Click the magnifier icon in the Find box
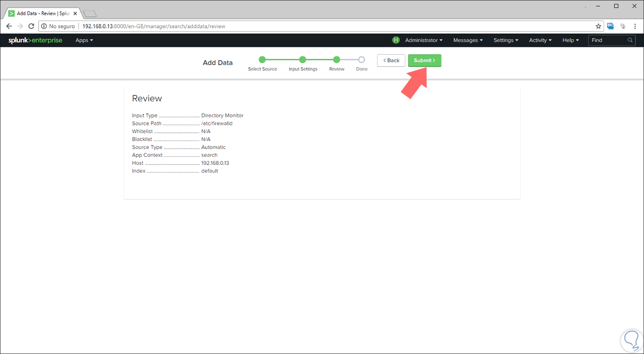Image resolution: width=644 pixels, height=354 pixels. [x=629, y=40]
